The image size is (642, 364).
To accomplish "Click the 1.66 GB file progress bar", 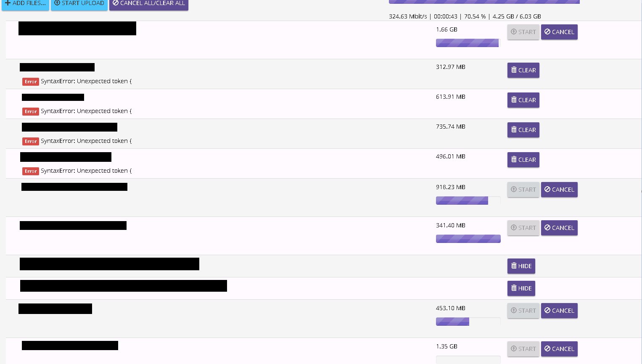I will tap(468, 43).
